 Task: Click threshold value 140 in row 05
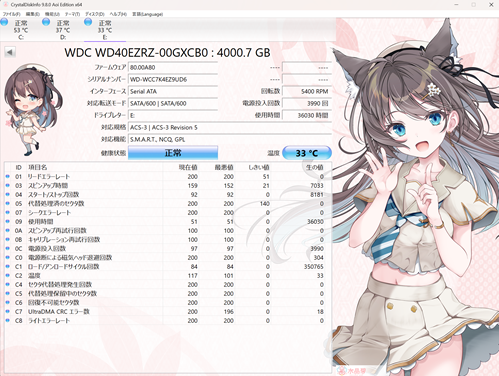click(x=265, y=203)
